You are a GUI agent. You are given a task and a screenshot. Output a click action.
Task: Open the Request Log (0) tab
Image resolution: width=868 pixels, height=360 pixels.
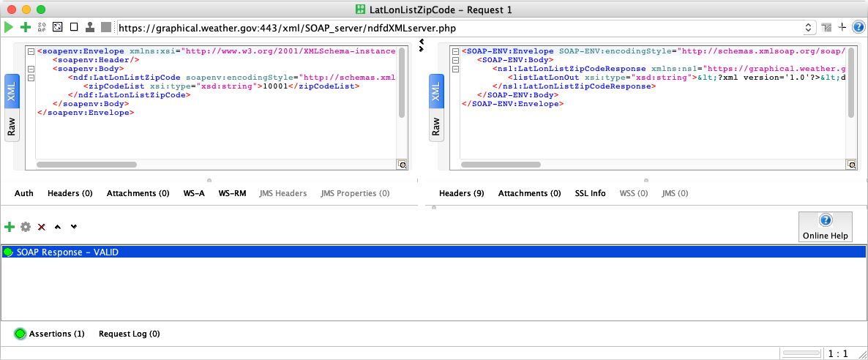pyautogui.click(x=129, y=334)
